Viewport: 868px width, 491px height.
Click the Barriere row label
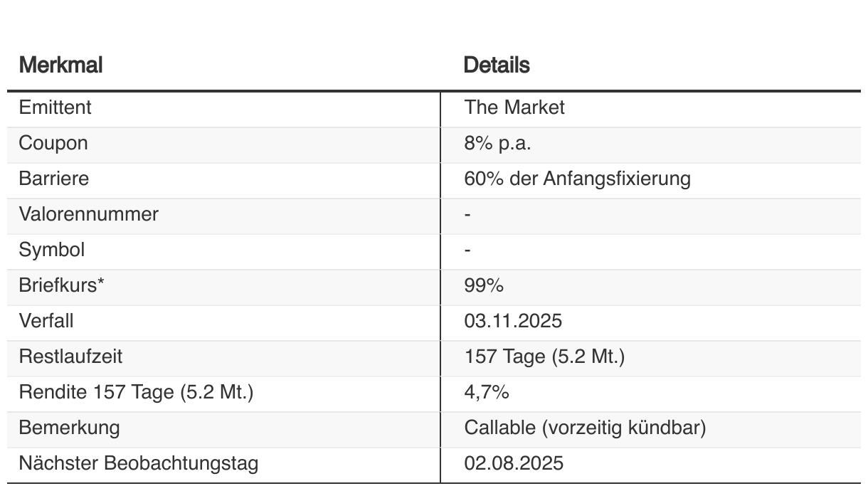click(54, 179)
